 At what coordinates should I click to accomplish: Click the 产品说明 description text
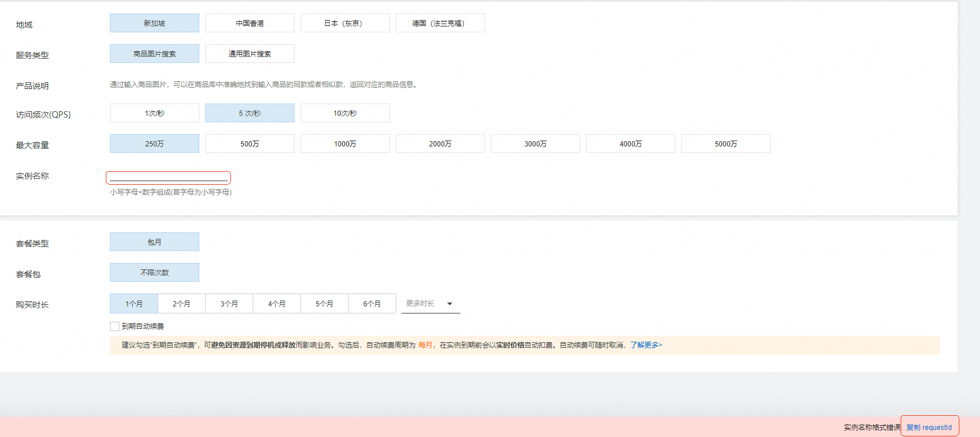[265, 85]
